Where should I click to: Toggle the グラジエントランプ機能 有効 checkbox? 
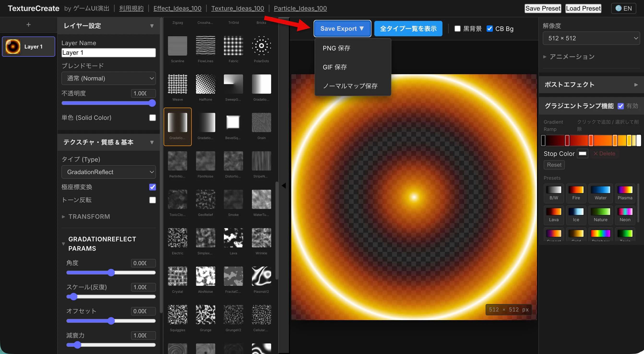click(x=620, y=106)
